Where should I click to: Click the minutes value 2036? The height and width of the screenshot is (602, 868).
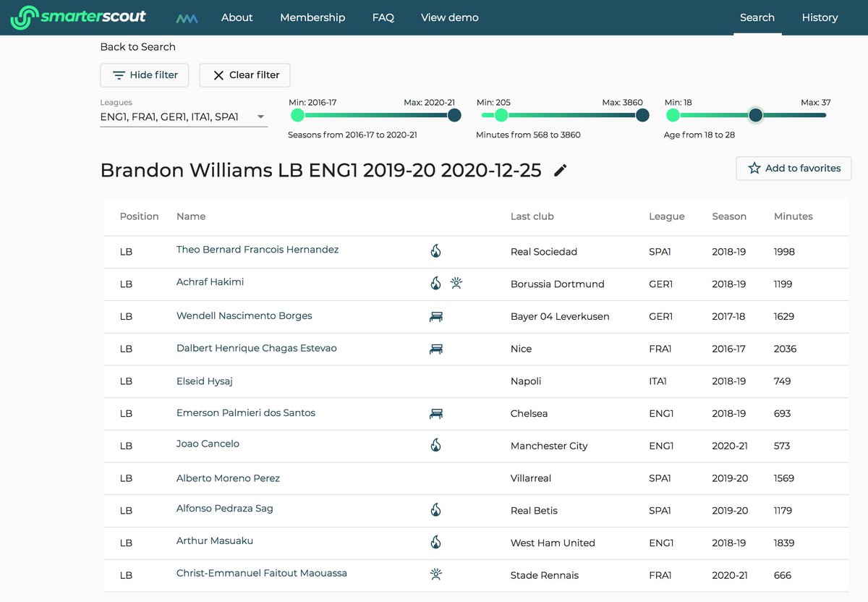tap(785, 349)
